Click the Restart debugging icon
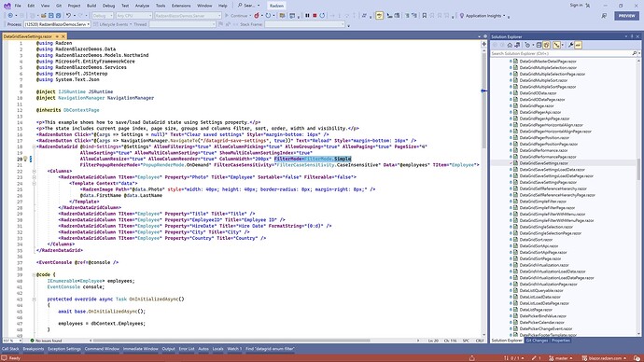644x362 pixels. coord(322,16)
